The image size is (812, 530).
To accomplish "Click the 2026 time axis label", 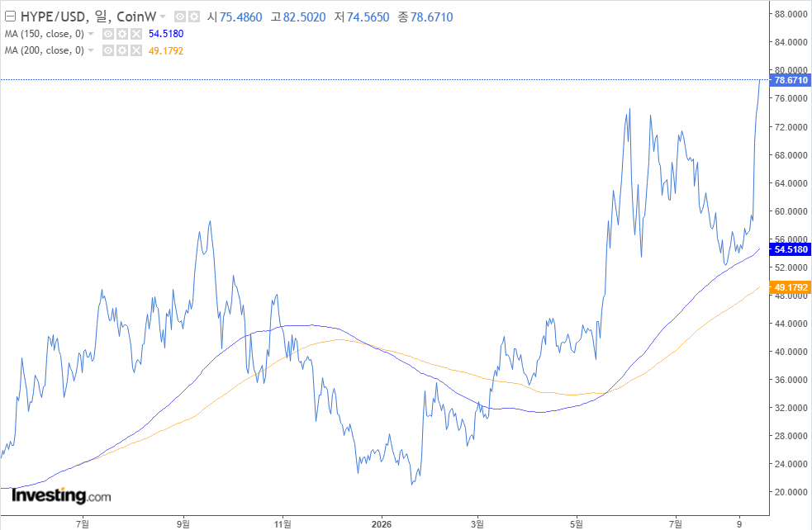I will 382,524.
